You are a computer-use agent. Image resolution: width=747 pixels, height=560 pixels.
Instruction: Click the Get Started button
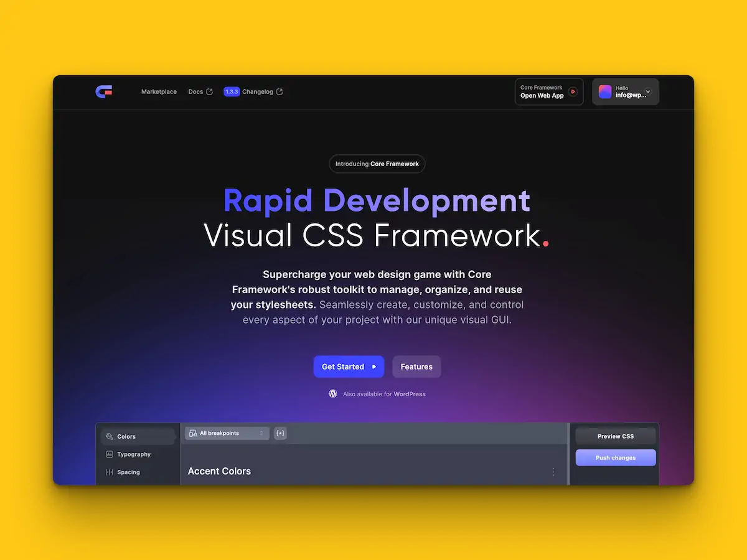pyautogui.click(x=349, y=366)
